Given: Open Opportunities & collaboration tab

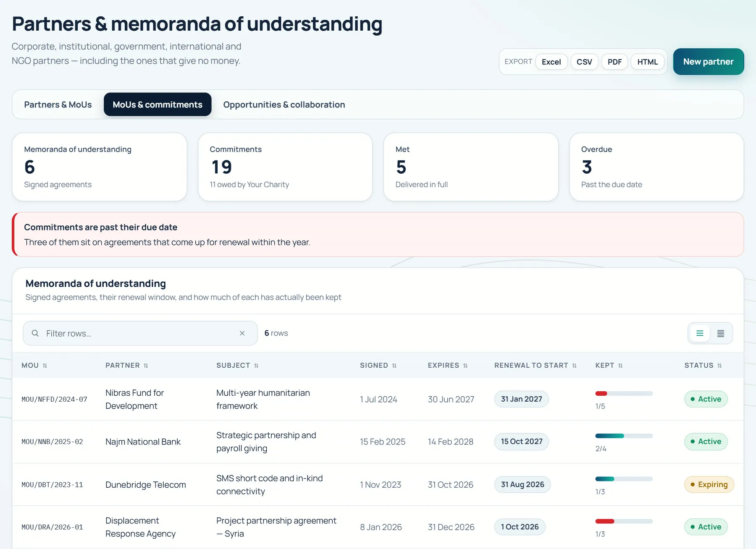Looking at the screenshot, I should pos(284,105).
